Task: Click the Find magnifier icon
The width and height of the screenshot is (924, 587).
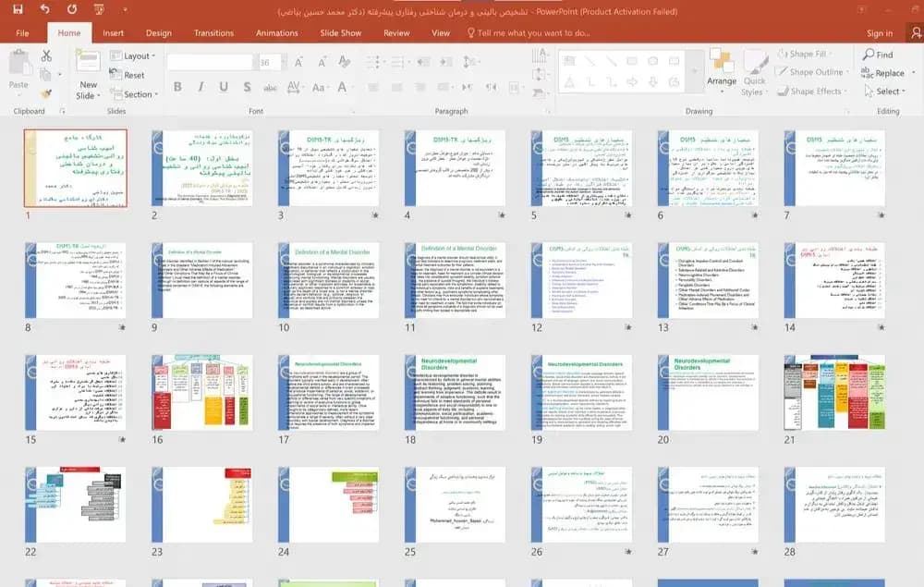Action: pos(869,55)
